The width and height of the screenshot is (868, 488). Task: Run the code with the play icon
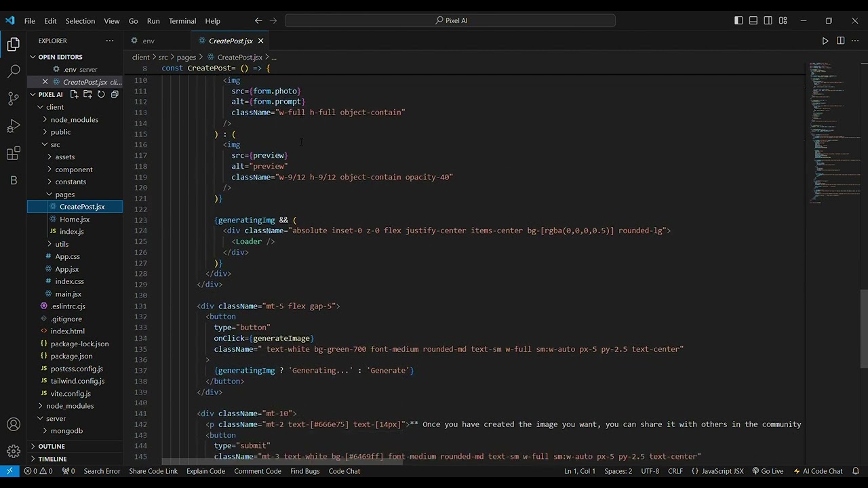coord(825,41)
